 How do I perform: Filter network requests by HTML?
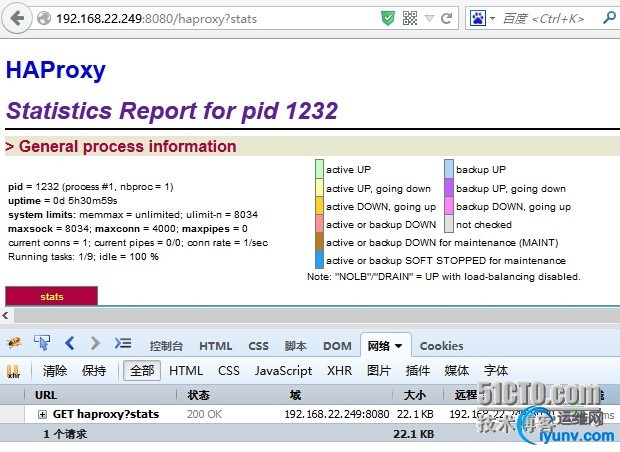pyautogui.click(x=186, y=371)
